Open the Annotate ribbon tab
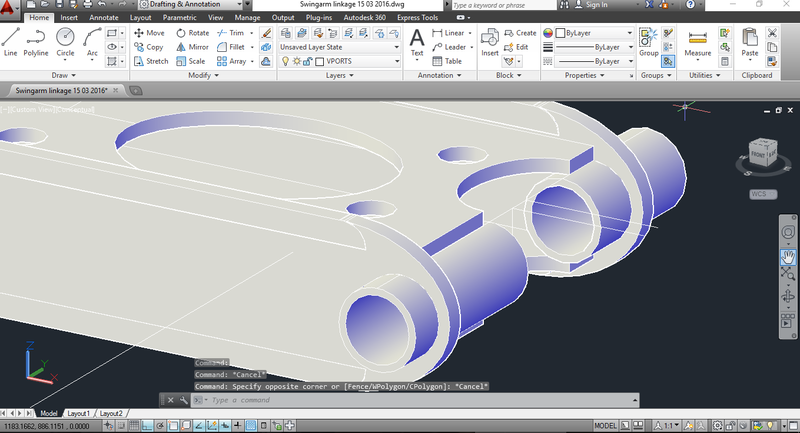The image size is (800, 433). (x=103, y=18)
